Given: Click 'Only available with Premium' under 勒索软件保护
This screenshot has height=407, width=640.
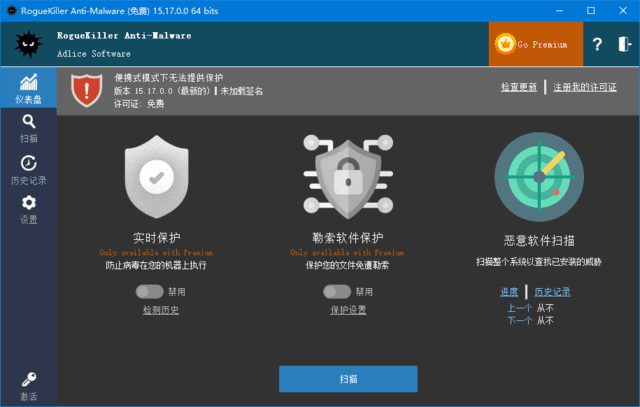Looking at the screenshot, I should [x=347, y=252].
